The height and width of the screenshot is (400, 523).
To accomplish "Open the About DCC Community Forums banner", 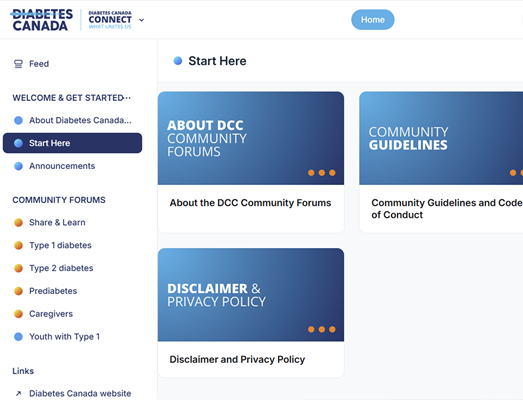I will click(x=251, y=138).
